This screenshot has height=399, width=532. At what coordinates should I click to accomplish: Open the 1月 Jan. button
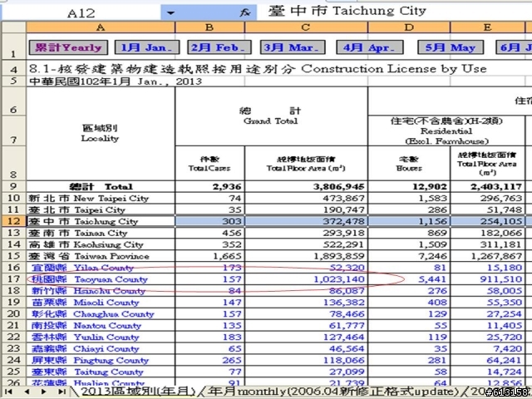(147, 47)
